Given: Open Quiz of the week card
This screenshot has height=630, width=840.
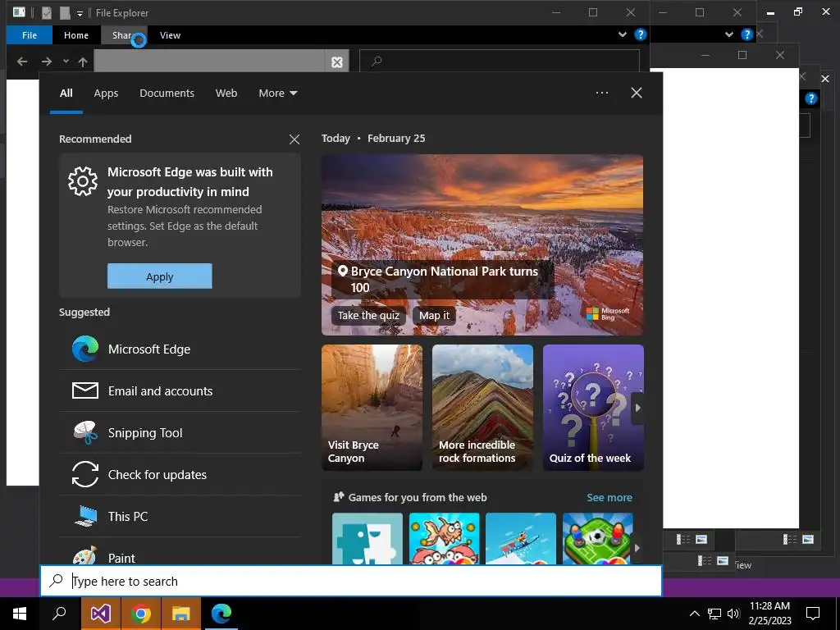Looking at the screenshot, I should pyautogui.click(x=593, y=408).
